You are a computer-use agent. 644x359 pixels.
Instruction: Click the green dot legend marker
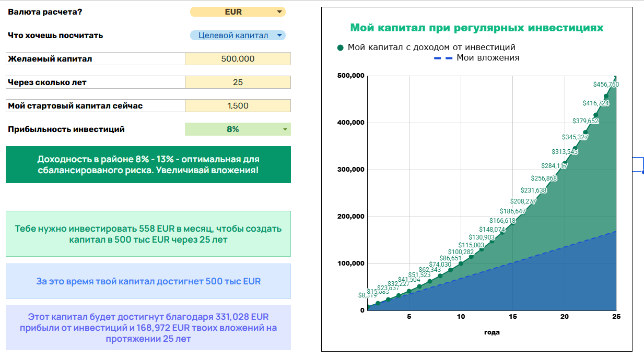(341, 47)
